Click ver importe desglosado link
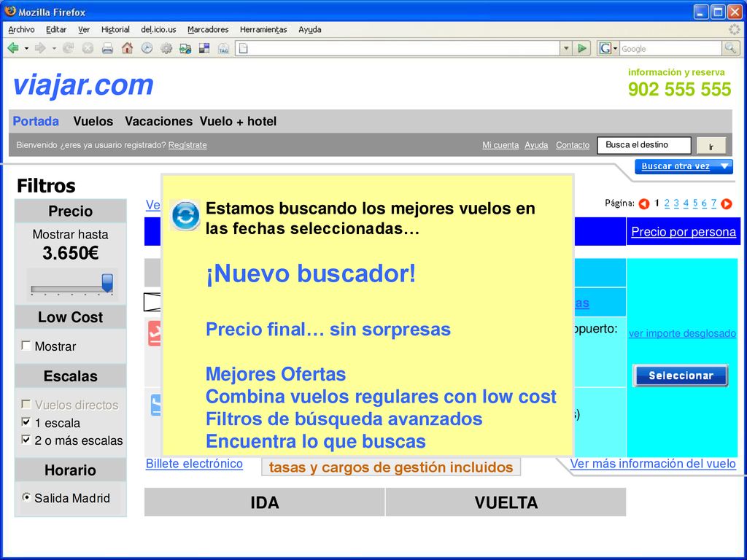This screenshot has width=747, height=560. pos(682,333)
